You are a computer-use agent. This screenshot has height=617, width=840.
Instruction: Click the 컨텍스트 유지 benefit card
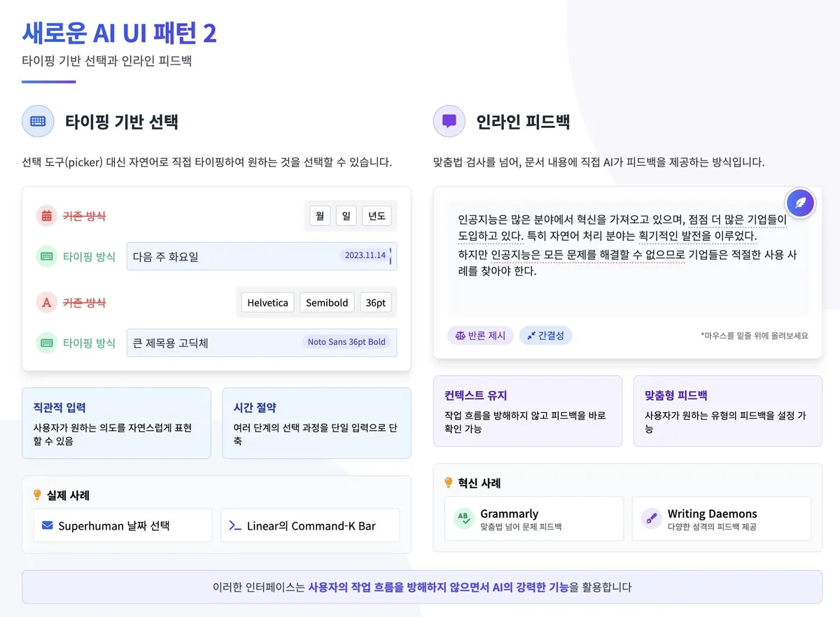pos(528,411)
